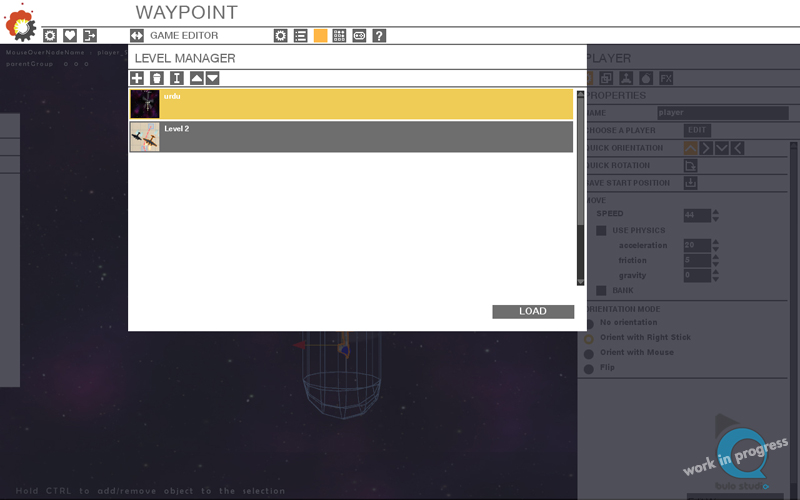Click the EDIT button for Choose a Player
The image size is (800, 500).
click(697, 130)
